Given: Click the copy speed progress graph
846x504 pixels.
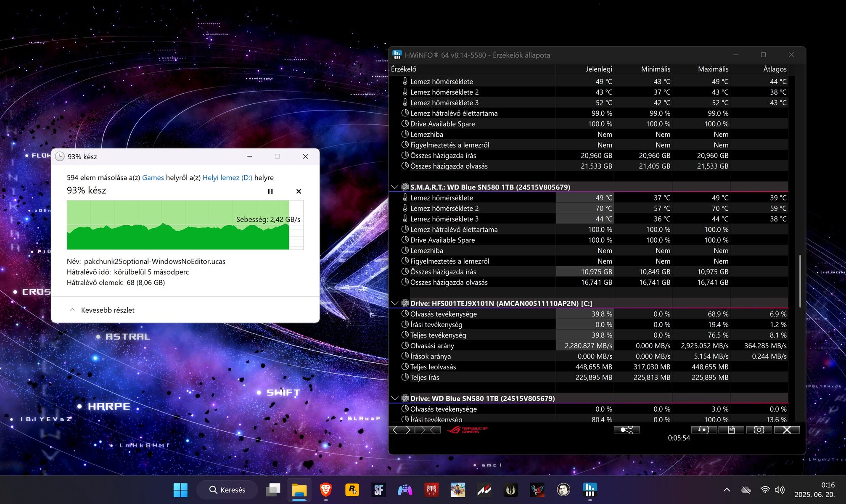Looking at the screenshot, I should coord(185,225).
